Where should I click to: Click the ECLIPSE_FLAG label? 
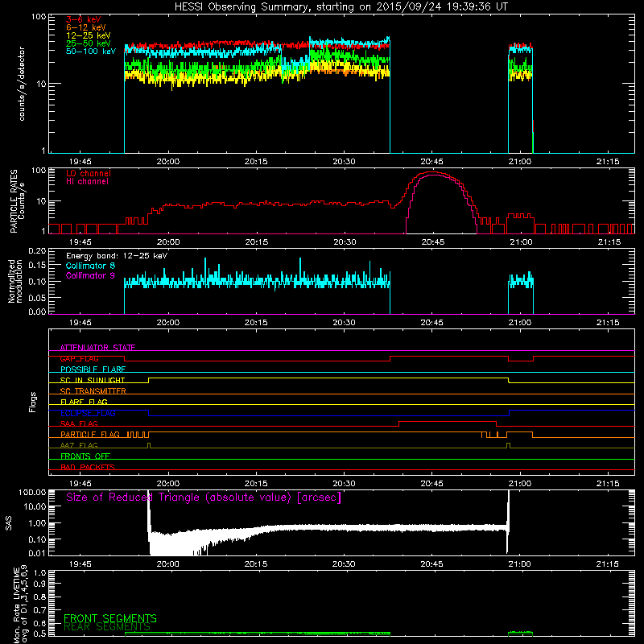88,413
